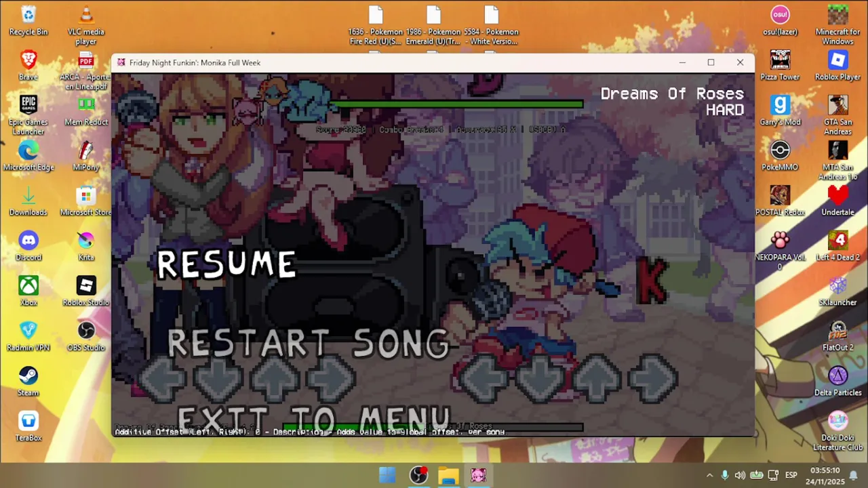Launch Mem Reduct shortcut
868x488 pixels.
pyautogui.click(x=86, y=110)
